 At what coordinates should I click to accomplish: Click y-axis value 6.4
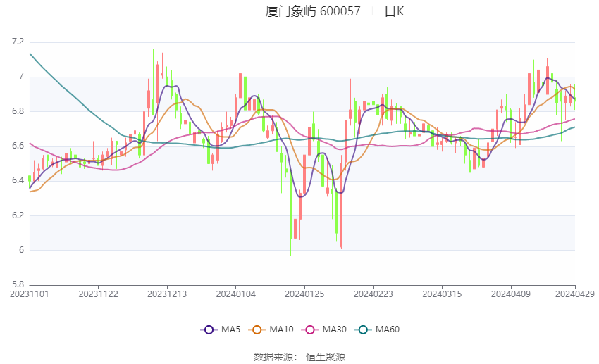point(18,180)
